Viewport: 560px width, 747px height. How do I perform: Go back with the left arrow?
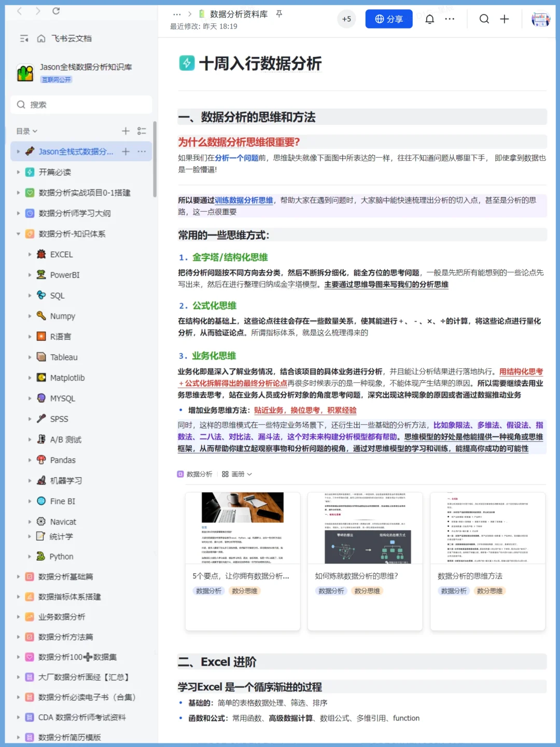tap(20, 11)
